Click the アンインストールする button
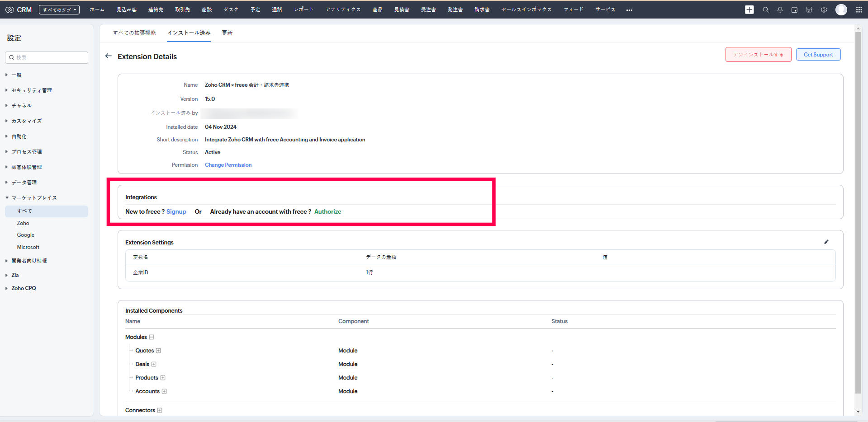Screen dimensions: 868x422 759,55
